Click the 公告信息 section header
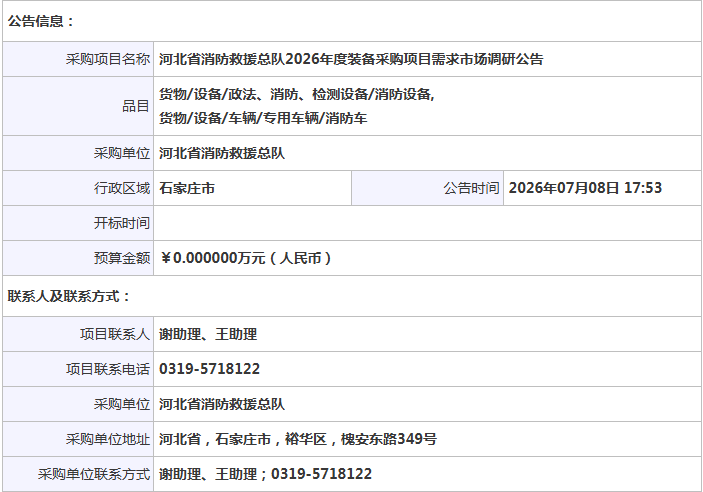Image resolution: width=703 pixels, height=492 pixels. click(x=41, y=21)
